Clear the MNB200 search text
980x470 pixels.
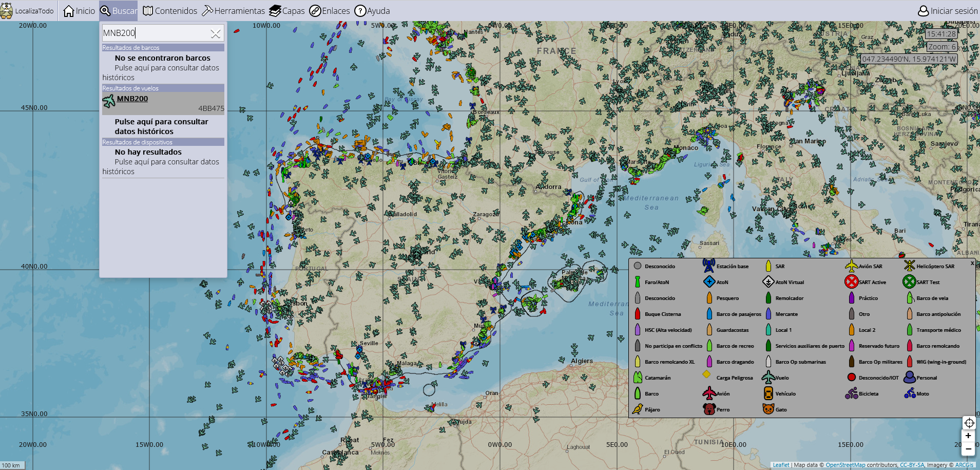coord(216,34)
